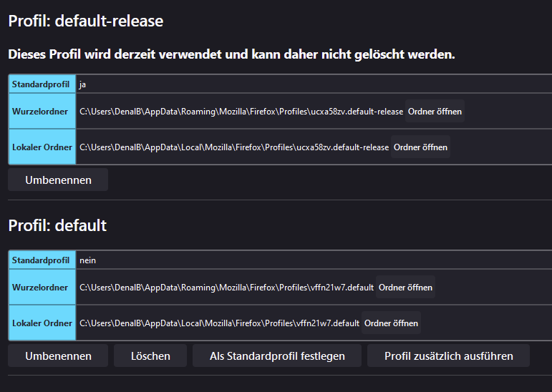This screenshot has width=552, height=392.
Task: Click the 'ja' Standardprofil value
Action: pos(83,84)
